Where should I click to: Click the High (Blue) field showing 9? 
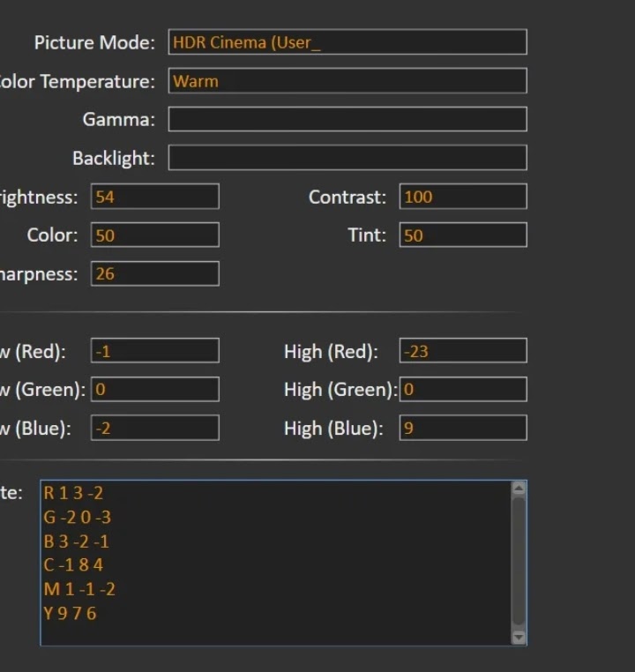(x=462, y=428)
